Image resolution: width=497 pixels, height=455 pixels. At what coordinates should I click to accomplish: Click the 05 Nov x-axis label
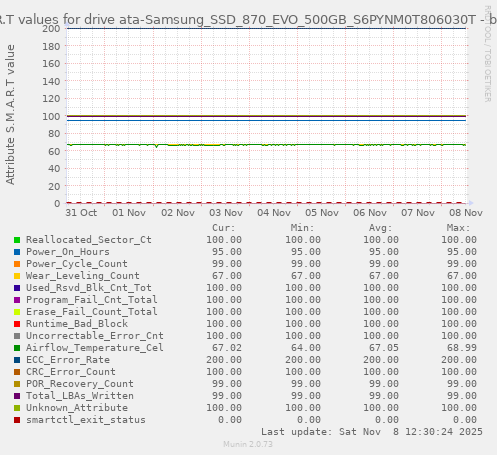(322, 213)
